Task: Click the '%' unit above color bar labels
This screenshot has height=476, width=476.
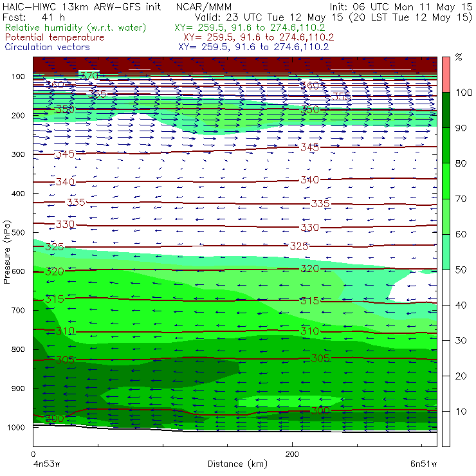Action: pyautogui.click(x=459, y=57)
